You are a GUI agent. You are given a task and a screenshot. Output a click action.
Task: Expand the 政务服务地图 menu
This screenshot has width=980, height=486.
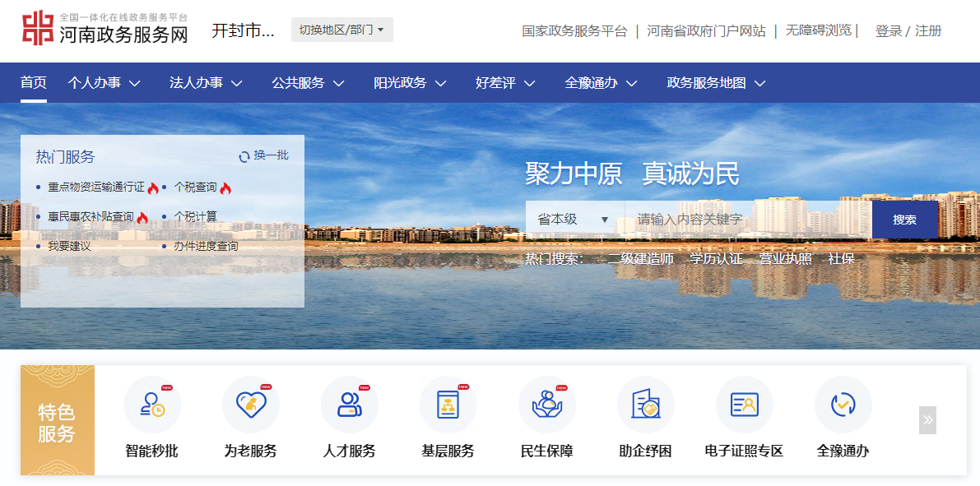pyautogui.click(x=716, y=83)
